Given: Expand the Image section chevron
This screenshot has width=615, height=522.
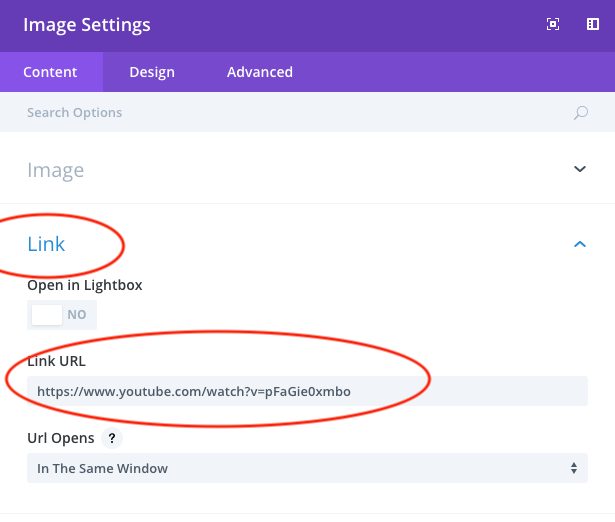Looking at the screenshot, I should coord(580,170).
